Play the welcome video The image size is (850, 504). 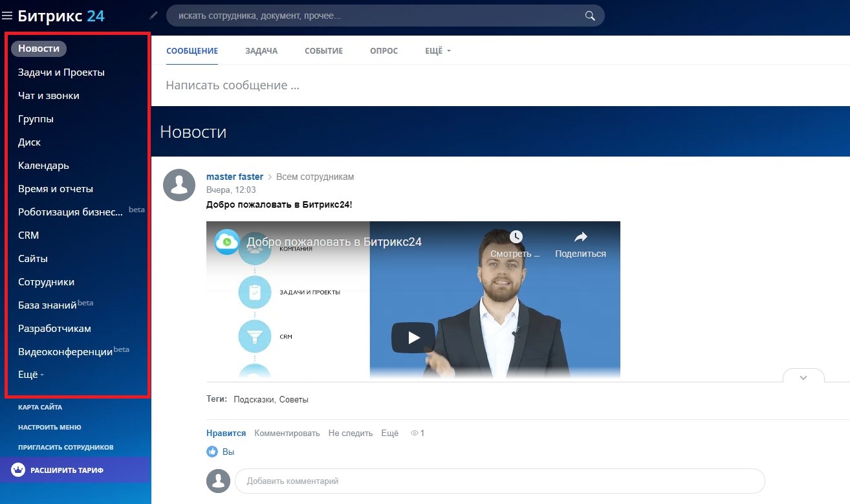click(413, 337)
